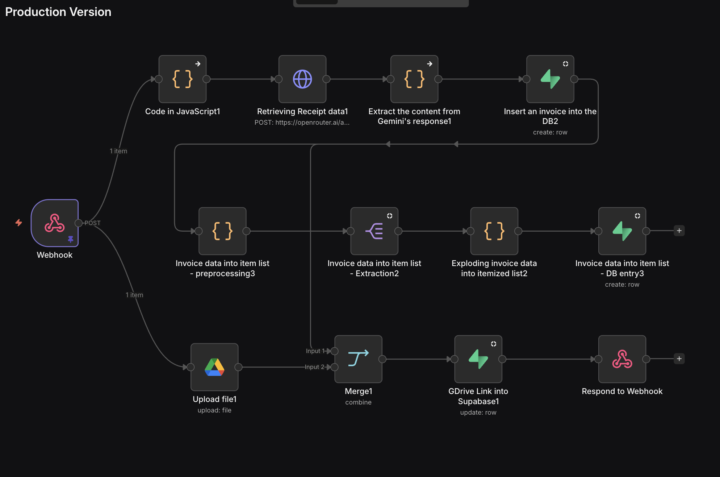Open Insert an invoice into the DB2 node
720x477 pixels.
click(550, 79)
